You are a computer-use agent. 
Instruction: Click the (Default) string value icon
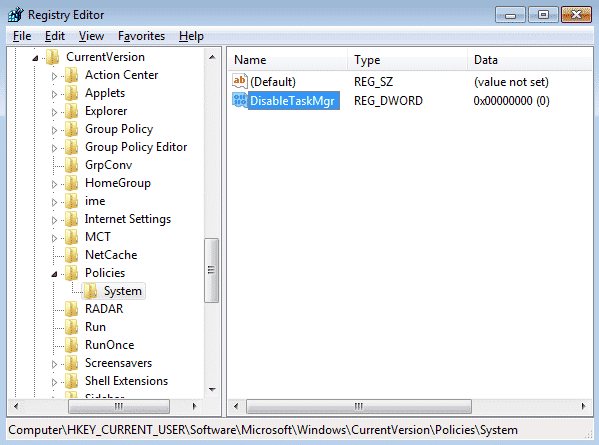[x=240, y=81]
